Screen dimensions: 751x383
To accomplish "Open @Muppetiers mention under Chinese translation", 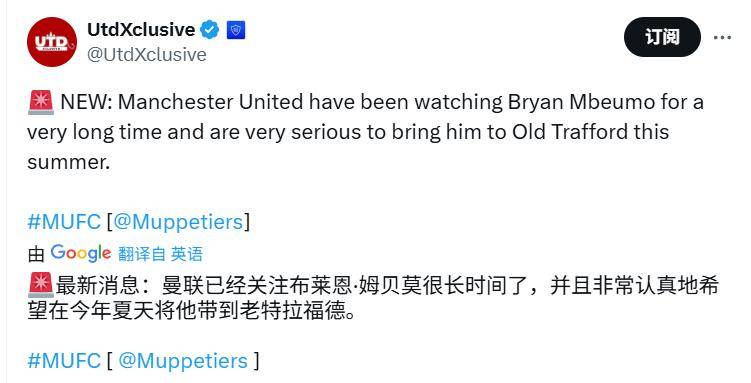I will 183,361.
